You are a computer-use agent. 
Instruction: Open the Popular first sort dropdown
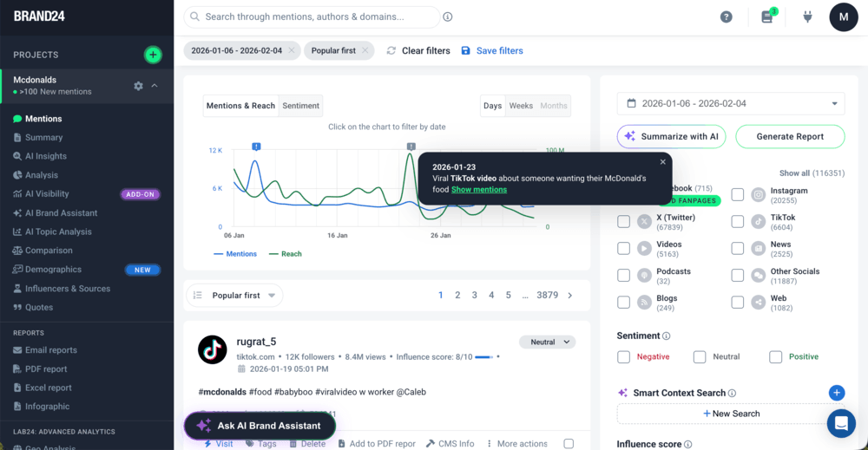click(235, 295)
